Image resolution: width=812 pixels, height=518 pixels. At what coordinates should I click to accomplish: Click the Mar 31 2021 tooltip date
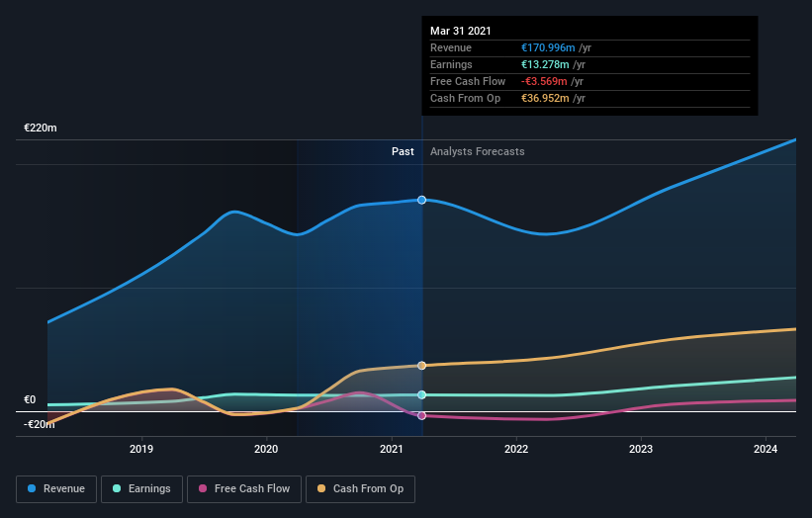pos(460,31)
